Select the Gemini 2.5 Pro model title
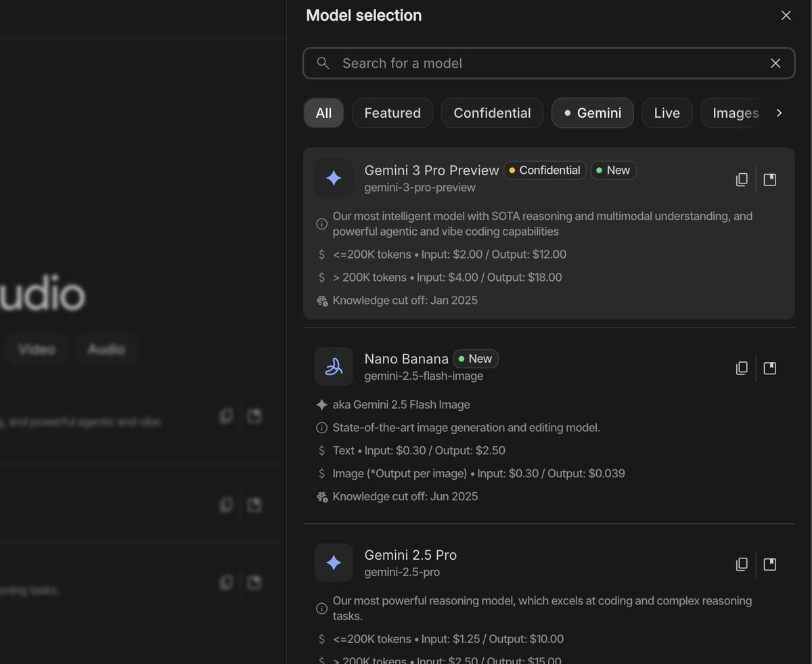The width and height of the screenshot is (812, 664). [x=411, y=555]
